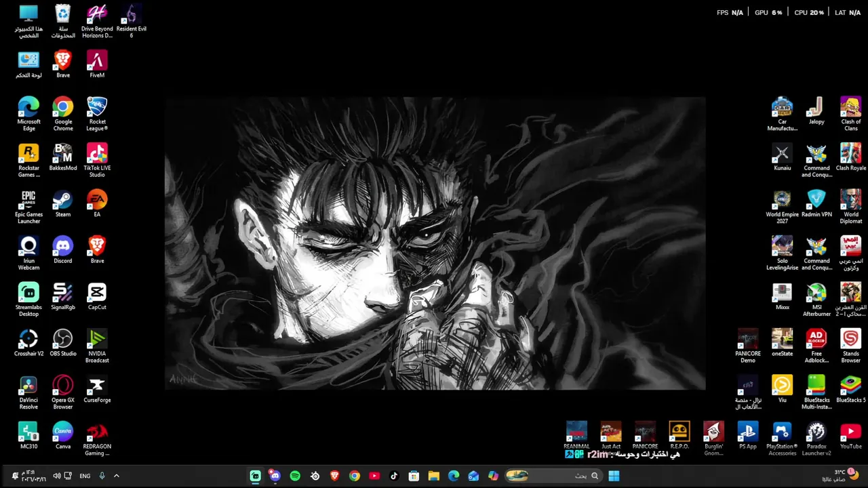Open the FiveM desktop shortcut

97,64
